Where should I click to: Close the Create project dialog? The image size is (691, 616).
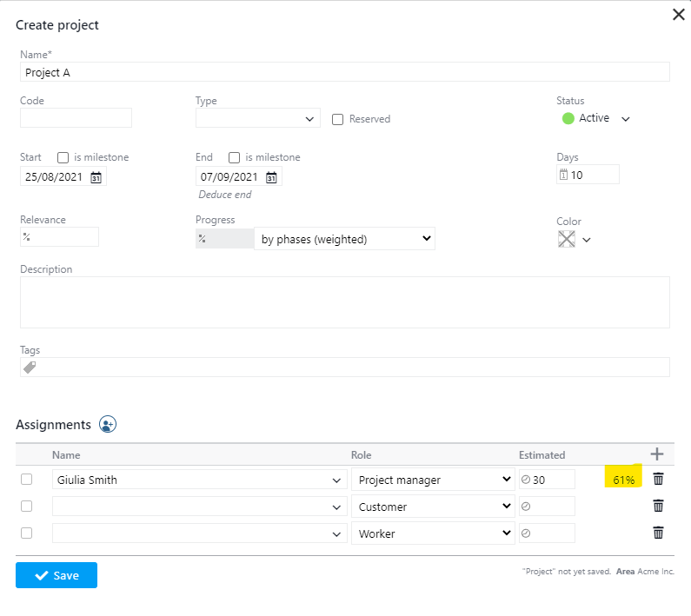point(678,14)
